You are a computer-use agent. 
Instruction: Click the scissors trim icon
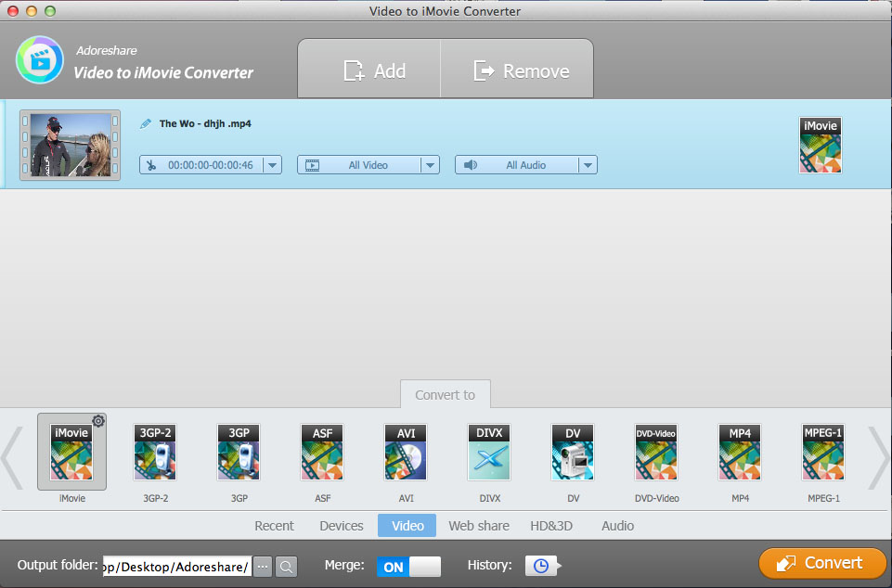click(x=151, y=165)
